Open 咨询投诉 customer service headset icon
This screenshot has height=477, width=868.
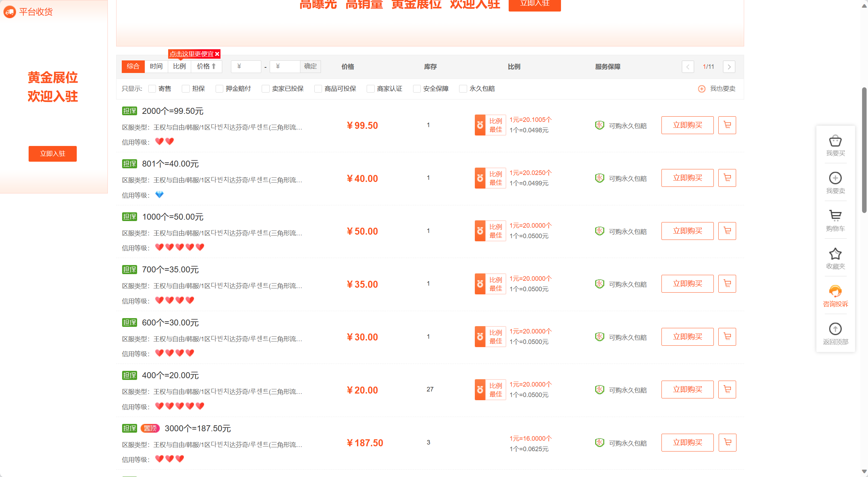pyautogui.click(x=835, y=291)
